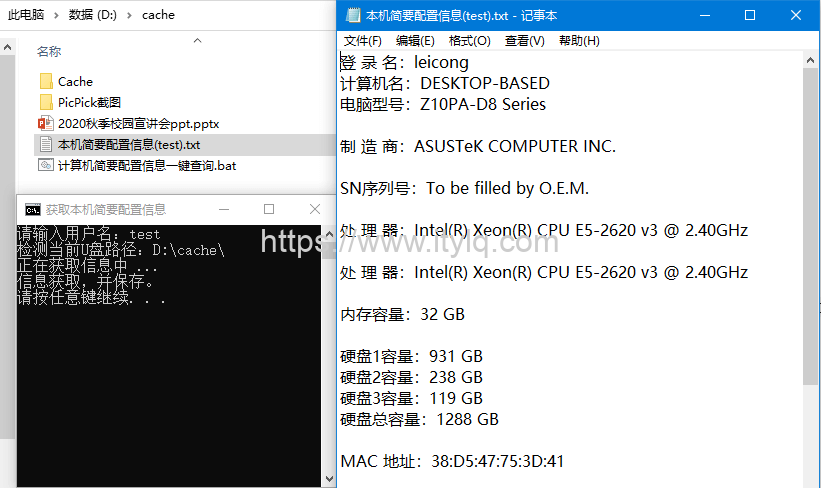Click 此电脑 in the Explorer breadcrumb
This screenshot has width=821, height=488.
coord(26,15)
